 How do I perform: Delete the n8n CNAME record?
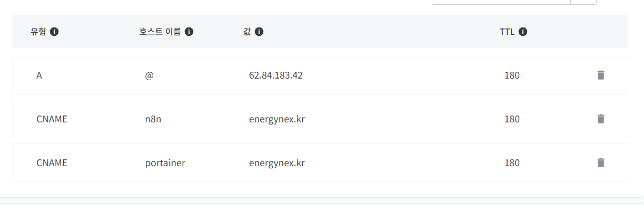601,119
